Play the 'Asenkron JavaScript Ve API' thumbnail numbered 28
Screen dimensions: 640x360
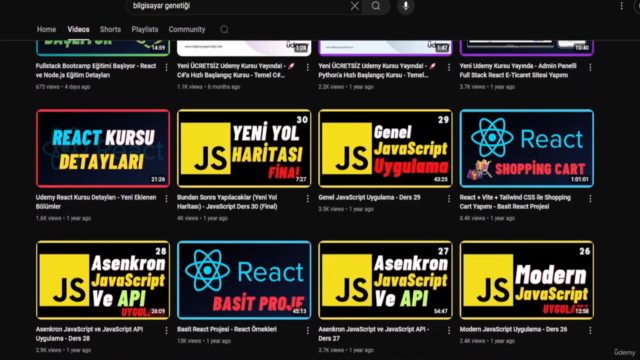point(103,280)
